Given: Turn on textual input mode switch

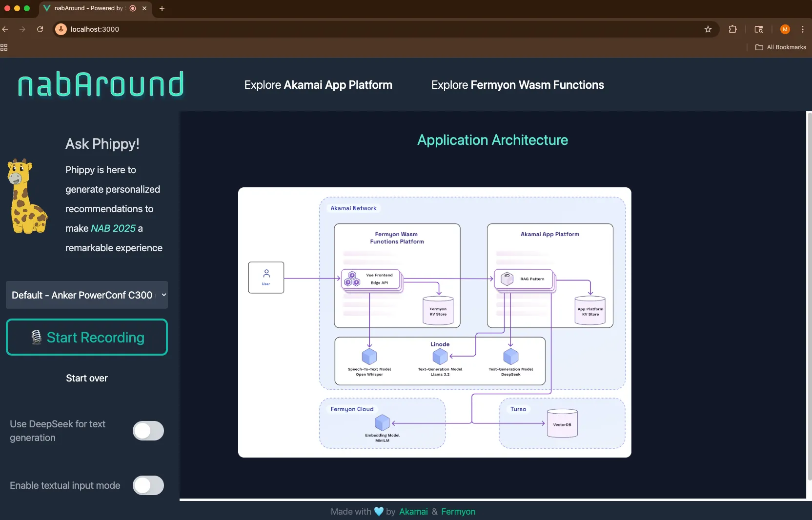Looking at the screenshot, I should [x=148, y=485].
